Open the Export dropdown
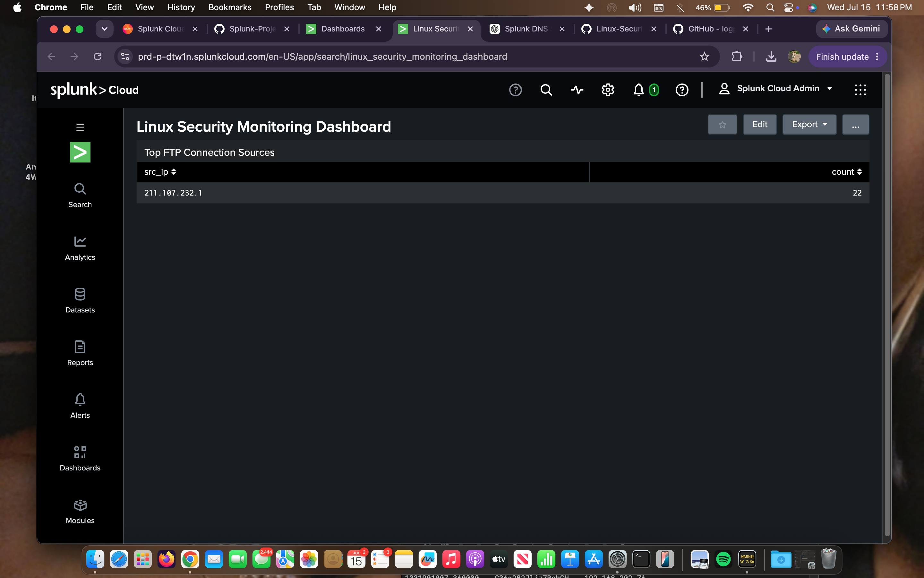The image size is (924, 578). click(809, 125)
